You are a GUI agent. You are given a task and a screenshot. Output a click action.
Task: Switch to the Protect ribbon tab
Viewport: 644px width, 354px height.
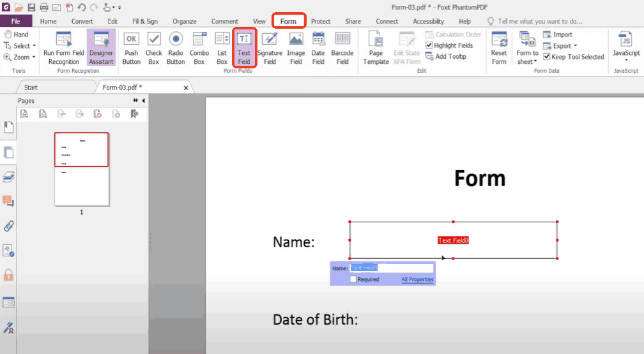321,21
